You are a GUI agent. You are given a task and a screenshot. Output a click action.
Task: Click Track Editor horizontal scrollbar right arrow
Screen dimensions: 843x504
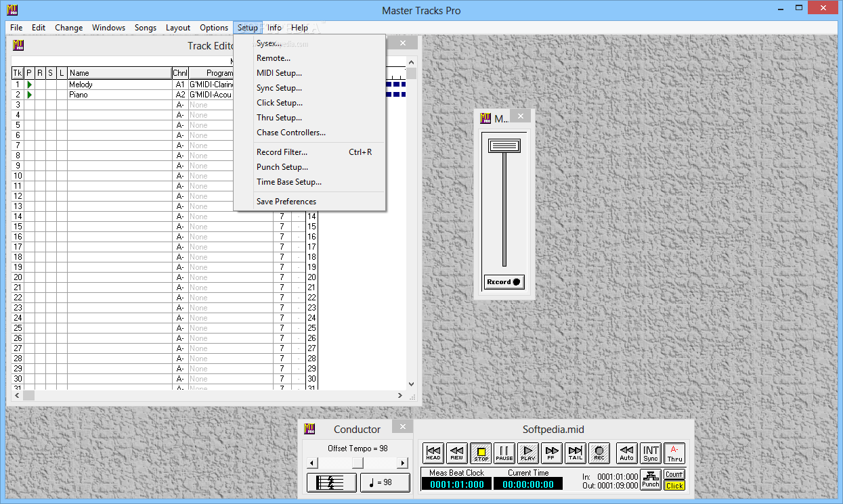point(400,395)
